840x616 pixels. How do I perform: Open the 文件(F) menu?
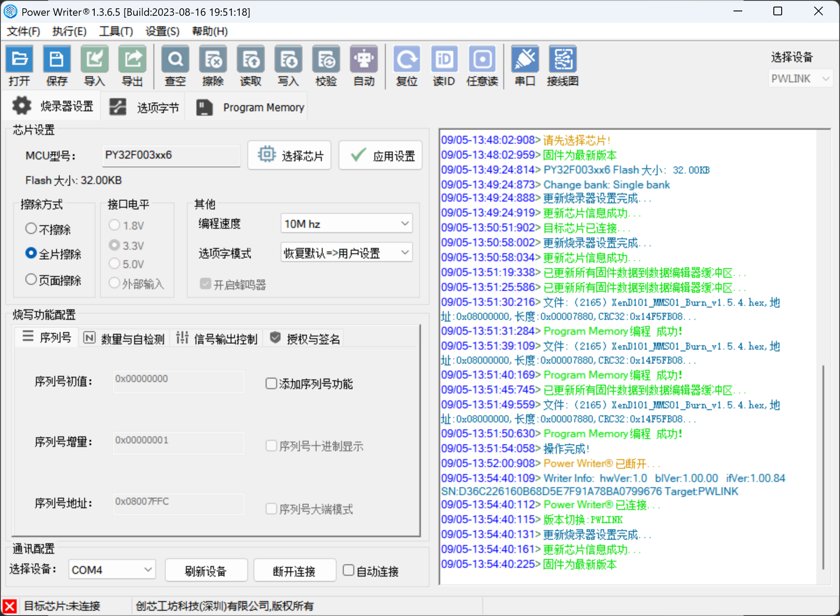point(24,32)
